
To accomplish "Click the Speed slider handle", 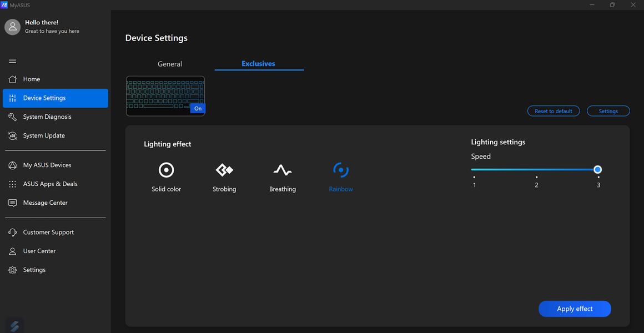I will coord(597,170).
